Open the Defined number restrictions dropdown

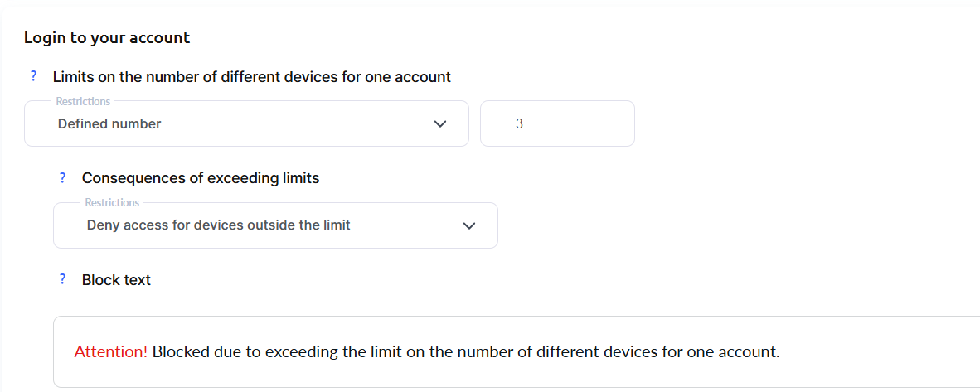245,124
